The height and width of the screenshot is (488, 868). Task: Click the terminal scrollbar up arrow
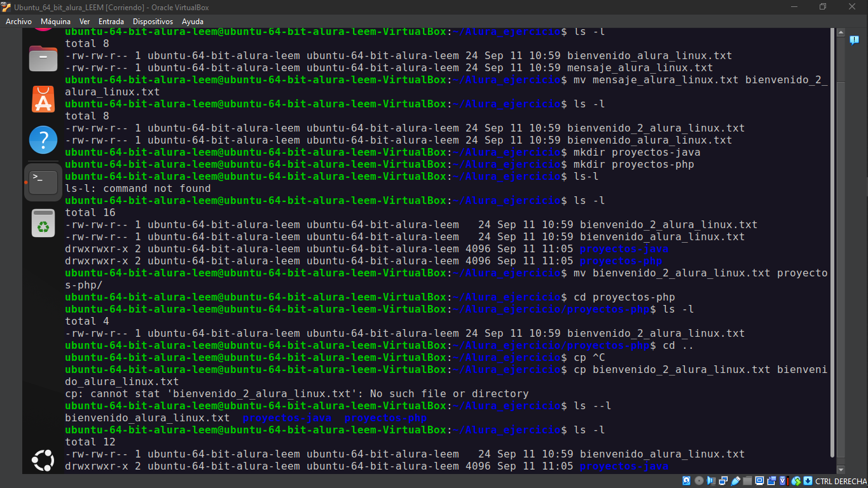(841, 32)
